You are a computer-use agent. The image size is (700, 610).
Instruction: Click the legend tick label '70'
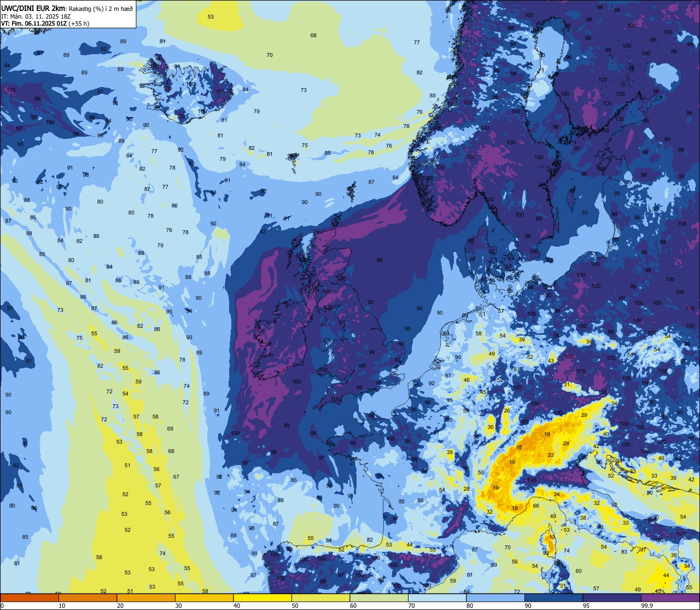(x=411, y=606)
